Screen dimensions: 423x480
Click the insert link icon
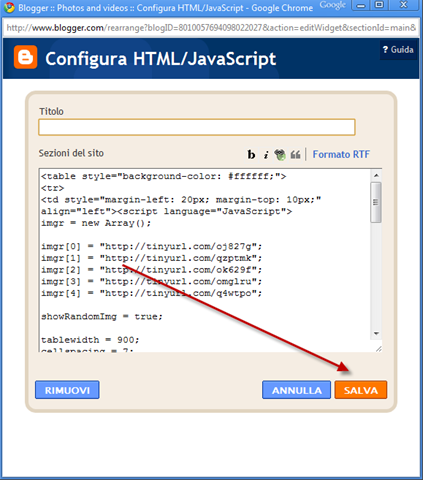280,155
